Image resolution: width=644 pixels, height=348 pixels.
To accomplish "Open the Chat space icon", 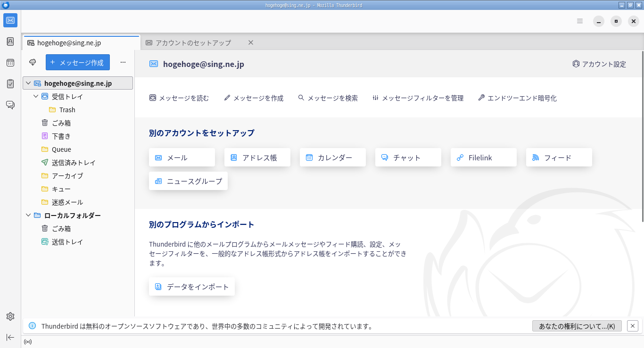I will (10, 105).
